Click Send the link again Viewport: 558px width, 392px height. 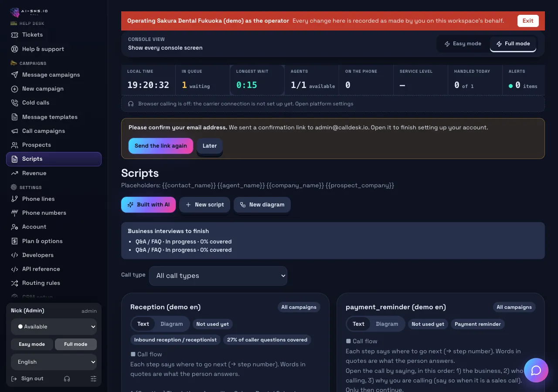coord(161,146)
